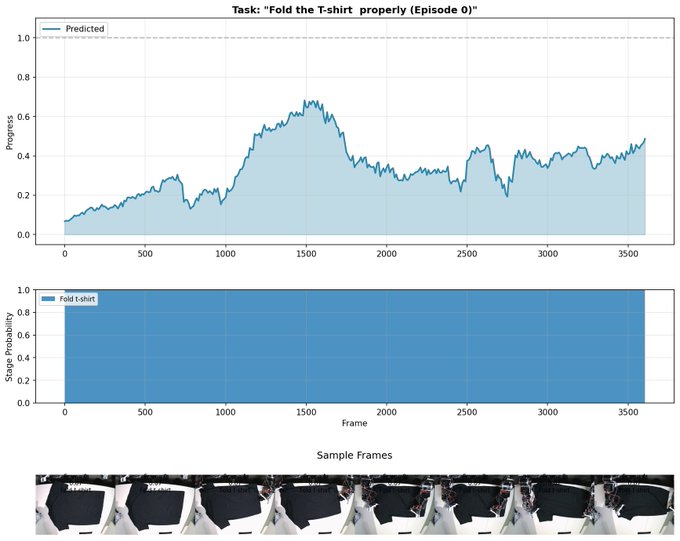Click the Sample Frames heading
This screenshot has height=541, width=680.
354,455
